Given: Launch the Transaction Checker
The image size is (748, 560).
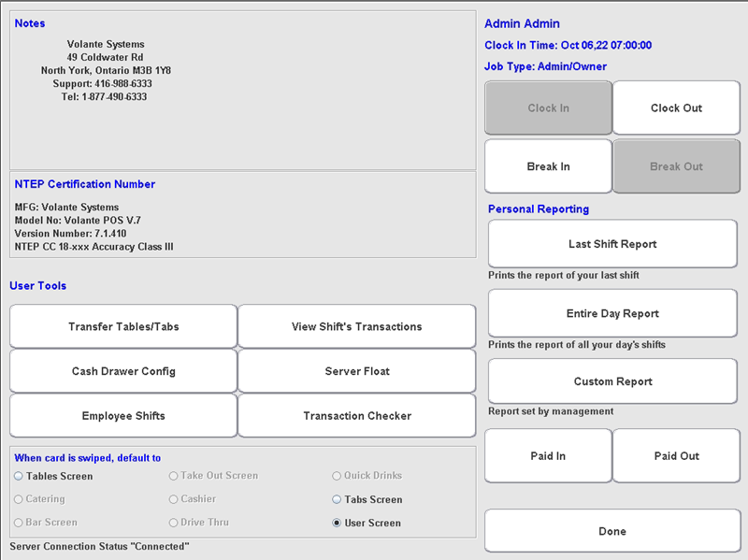Looking at the screenshot, I should pyautogui.click(x=356, y=415).
